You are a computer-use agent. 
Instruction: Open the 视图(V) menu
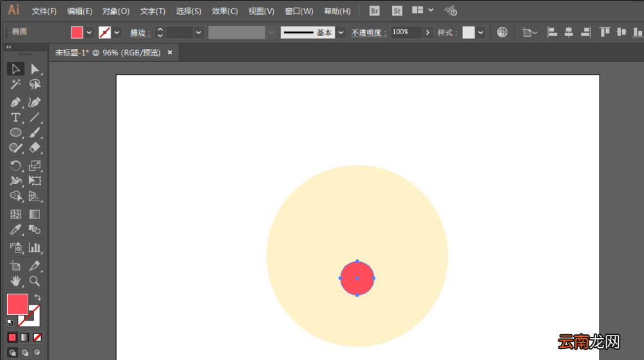click(261, 11)
